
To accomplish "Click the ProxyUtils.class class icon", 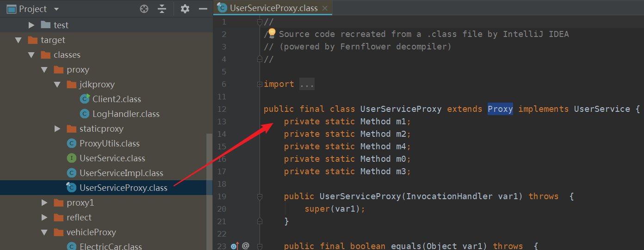I will point(72,143).
